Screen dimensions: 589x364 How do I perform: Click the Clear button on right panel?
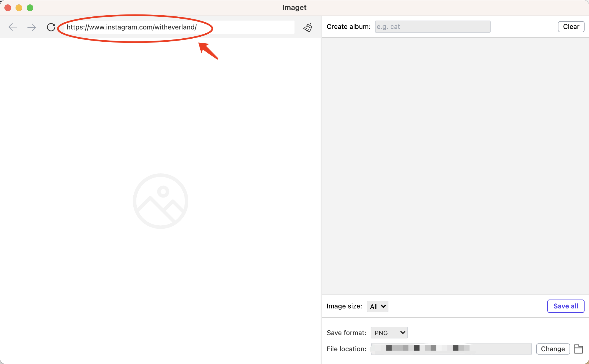click(x=570, y=26)
